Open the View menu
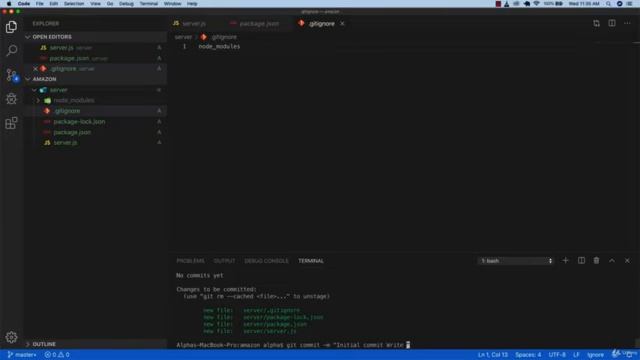This screenshot has width=640, height=360. pyautogui.click(x=95, y=4)
